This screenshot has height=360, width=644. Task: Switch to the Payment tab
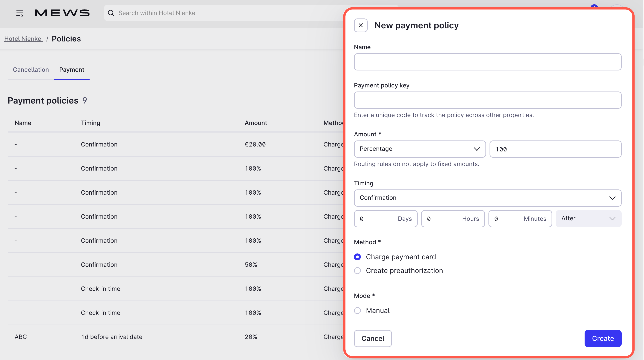tap(72, 70)
